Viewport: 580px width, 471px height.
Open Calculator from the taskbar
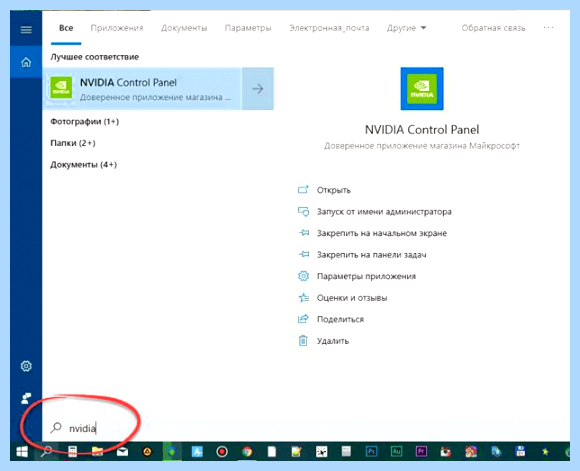(x=72, y=451)
